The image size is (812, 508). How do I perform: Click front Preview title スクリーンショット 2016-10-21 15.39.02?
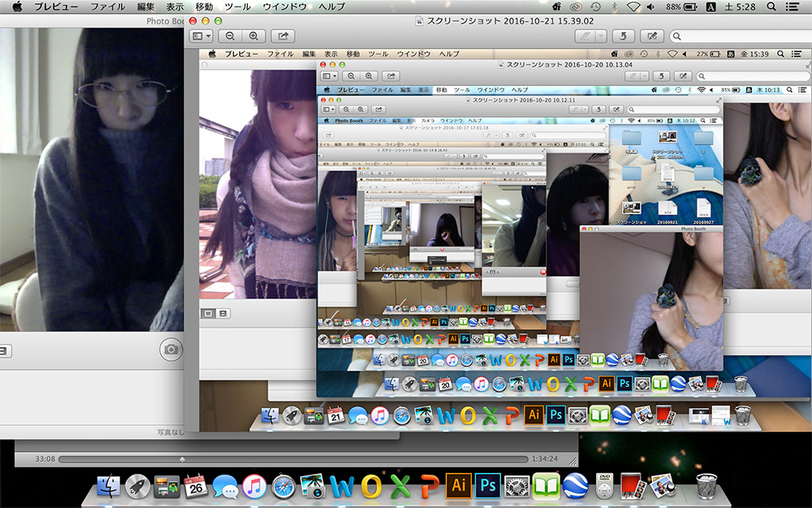pos(510,21)
